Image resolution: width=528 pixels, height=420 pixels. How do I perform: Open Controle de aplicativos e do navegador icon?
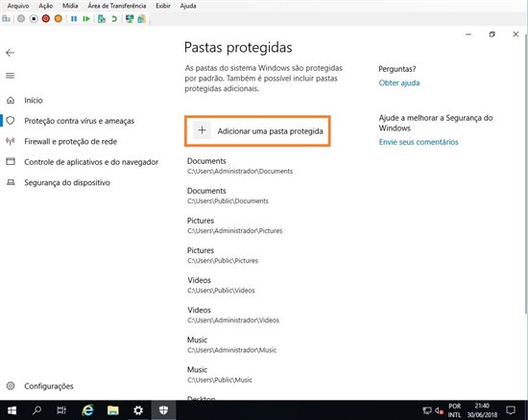(11, 161)
